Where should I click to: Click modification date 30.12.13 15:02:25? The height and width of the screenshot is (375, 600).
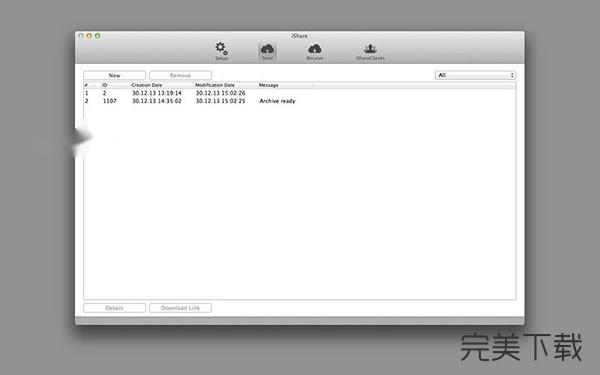click(x=220, y=101)
